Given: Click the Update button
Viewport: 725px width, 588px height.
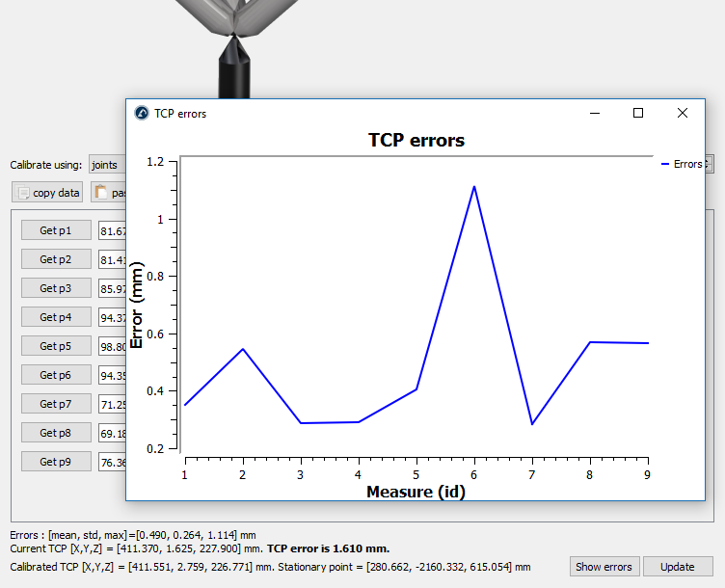Looking at the screenshot, I should tap(678, 567).
